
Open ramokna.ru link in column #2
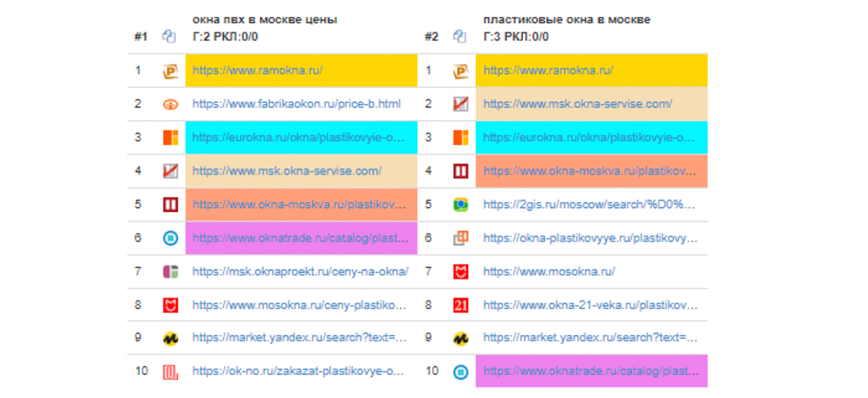pyautogui.click(x=548, y=70)
